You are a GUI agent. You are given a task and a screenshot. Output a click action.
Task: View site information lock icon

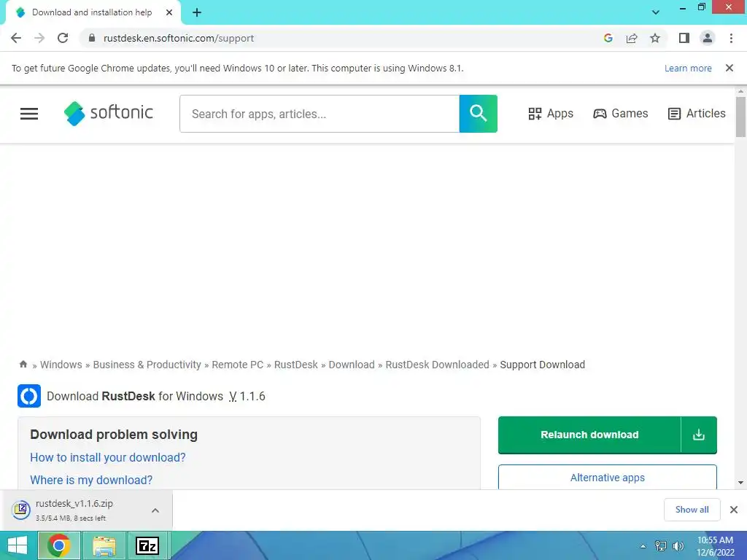tap(92, 38)
